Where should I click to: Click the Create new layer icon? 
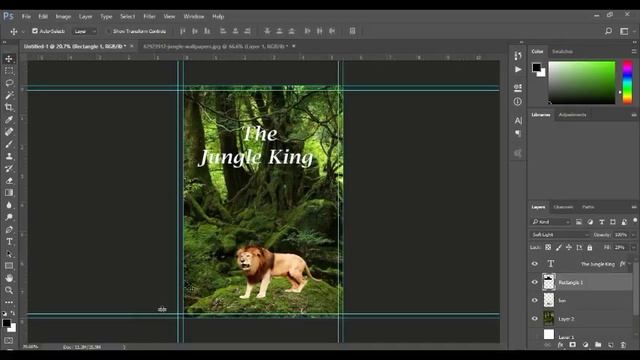point(611,345)
